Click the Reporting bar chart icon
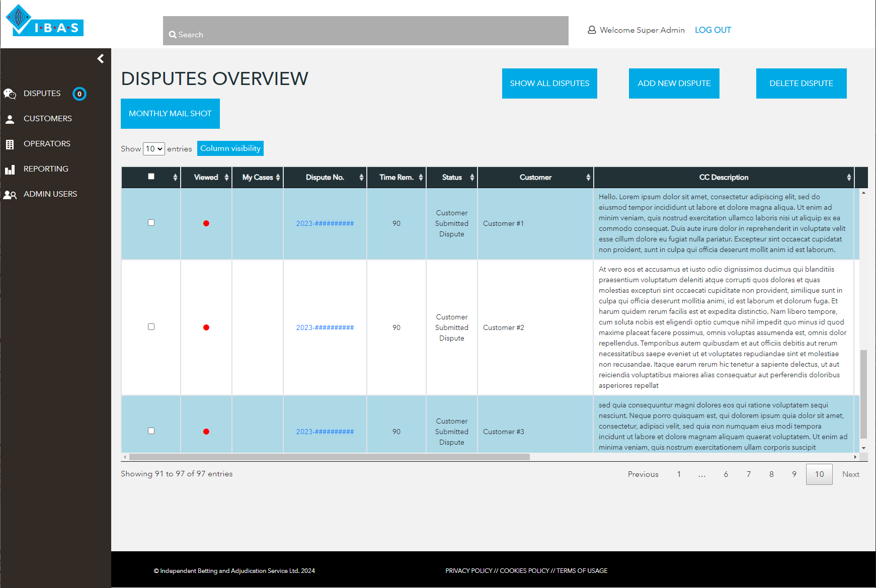 pyautogui.click(x=10, y=170)
